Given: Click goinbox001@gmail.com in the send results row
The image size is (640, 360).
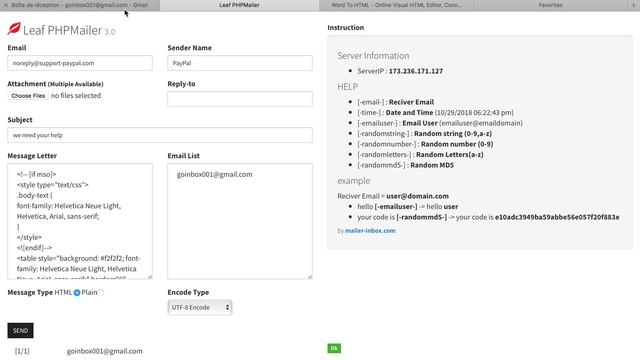Looking at the screenshot, I should (x=104, y=351).
